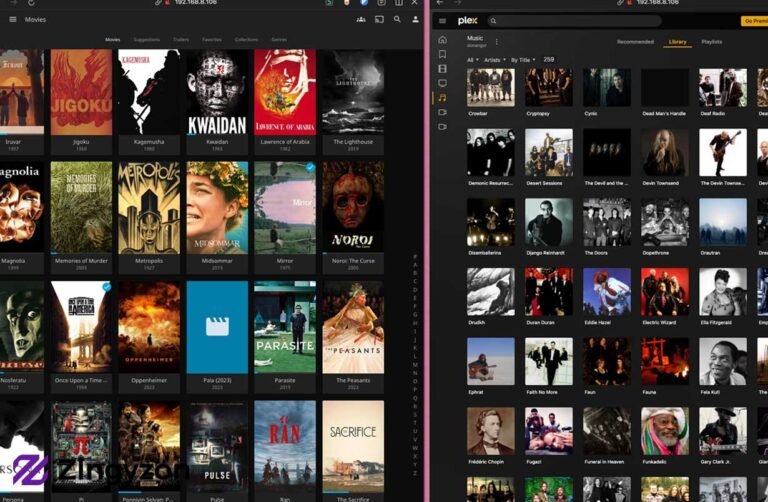
Task: Open Oppenheimer movie poster
Action: 149,327
